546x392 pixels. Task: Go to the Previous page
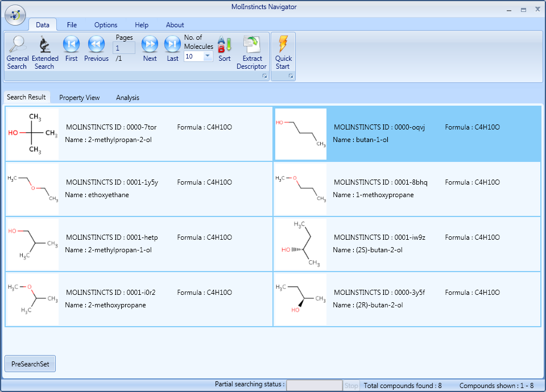(x=97, y=49)
